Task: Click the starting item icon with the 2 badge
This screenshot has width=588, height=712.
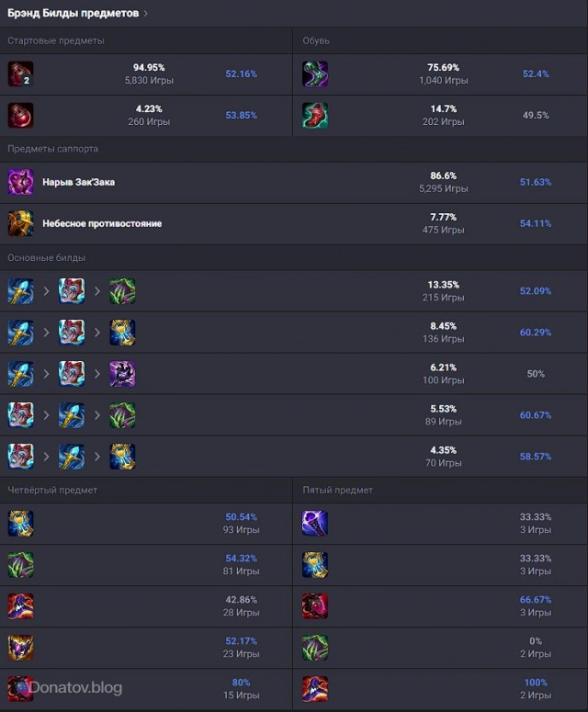Action: point(20,74)
